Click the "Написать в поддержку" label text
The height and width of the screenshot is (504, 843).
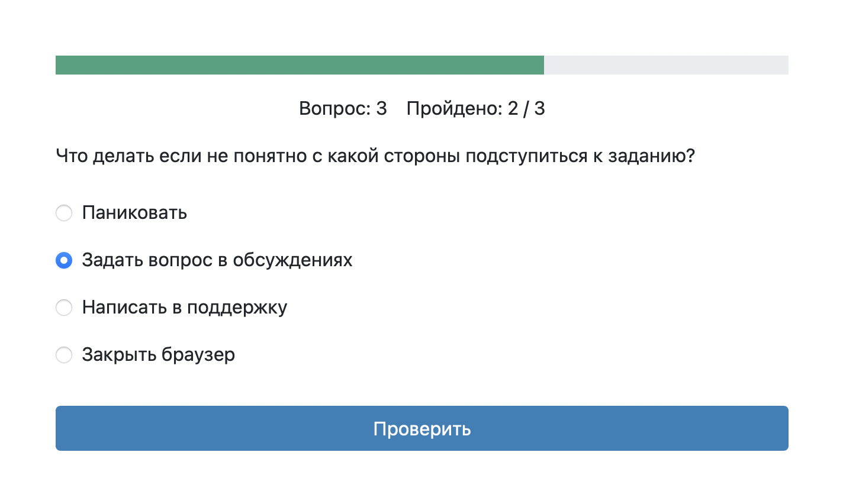pos(184,308)
